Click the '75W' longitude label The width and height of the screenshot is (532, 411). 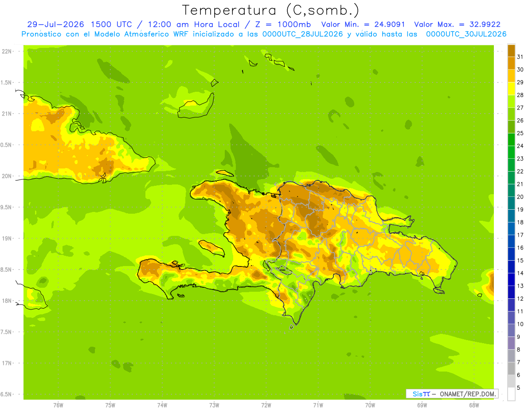[110, 405]
